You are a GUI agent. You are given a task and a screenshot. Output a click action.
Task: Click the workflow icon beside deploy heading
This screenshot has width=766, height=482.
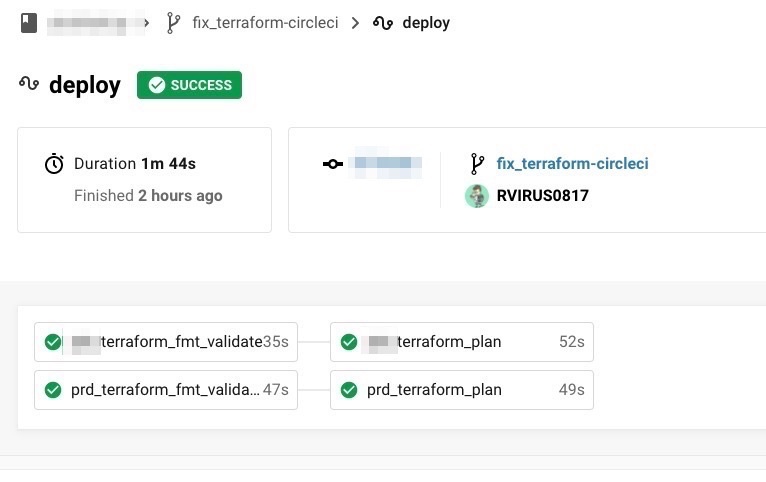tap(29, 85)
